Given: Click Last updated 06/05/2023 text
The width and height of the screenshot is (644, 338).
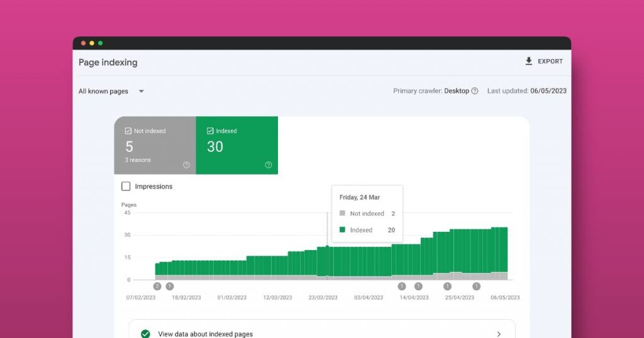Looking at the screenshot, I should 527,91.
